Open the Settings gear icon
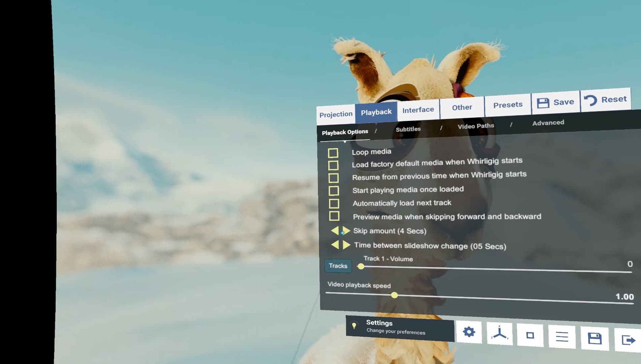The width and height of the screenshot is (641, 364). pyautogui.click(x=469, y=332)
